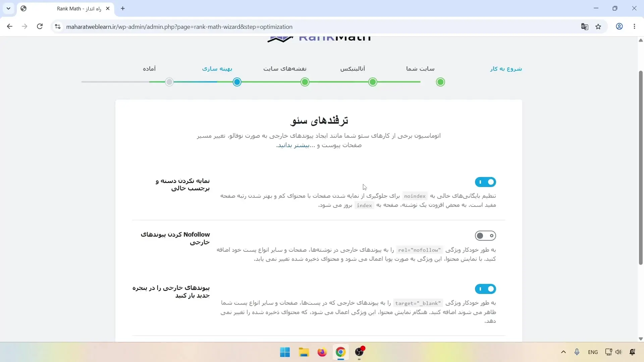The width and height of the screenshot is (644, 362).
Task: Toggle open external links in new window
Action: click(x=485, y=289)
